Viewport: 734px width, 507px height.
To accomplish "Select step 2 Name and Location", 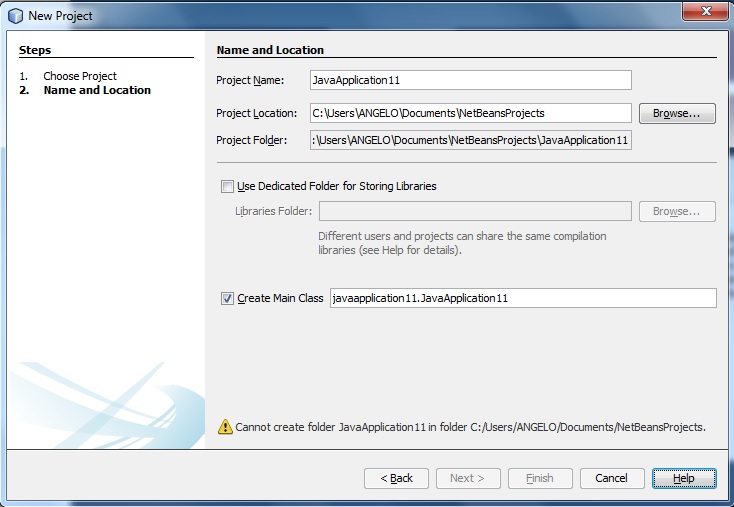I will coord(97,90).
